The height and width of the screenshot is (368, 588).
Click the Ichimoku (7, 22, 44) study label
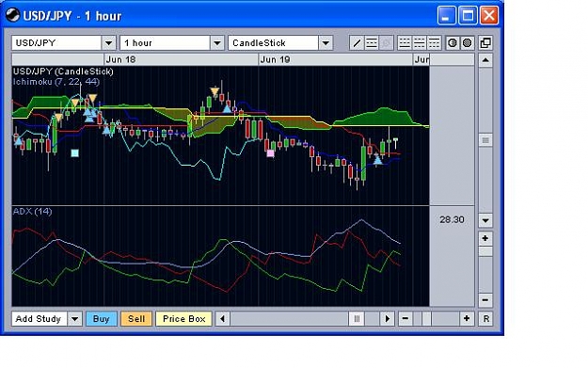coord(56,82)
